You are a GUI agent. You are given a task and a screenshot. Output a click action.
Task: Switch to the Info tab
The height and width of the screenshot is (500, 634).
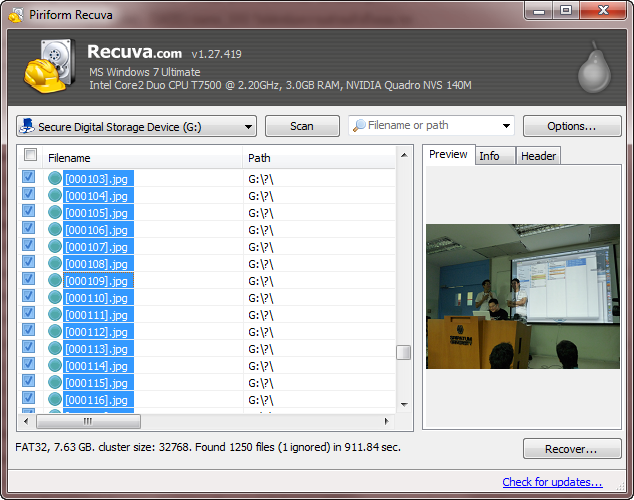pyautogui.click(x=495, y=156)
